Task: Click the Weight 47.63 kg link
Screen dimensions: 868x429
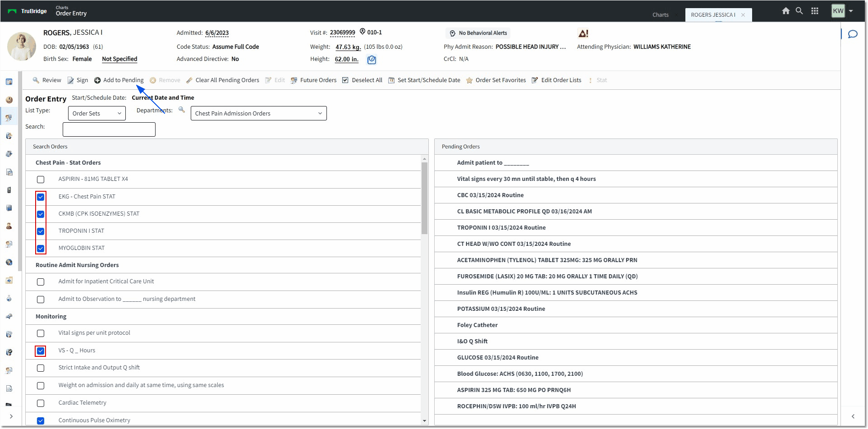Action: [x=348, y=47]
